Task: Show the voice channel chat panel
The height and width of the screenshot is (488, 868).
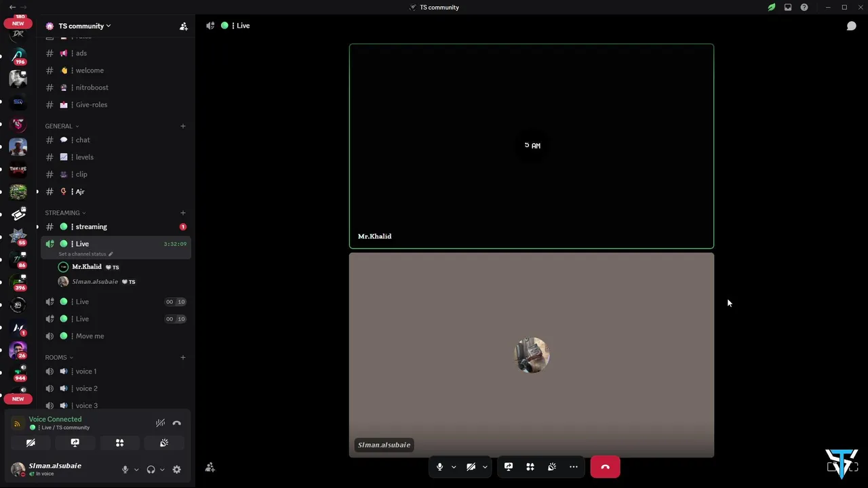Action: coord(851,26)
